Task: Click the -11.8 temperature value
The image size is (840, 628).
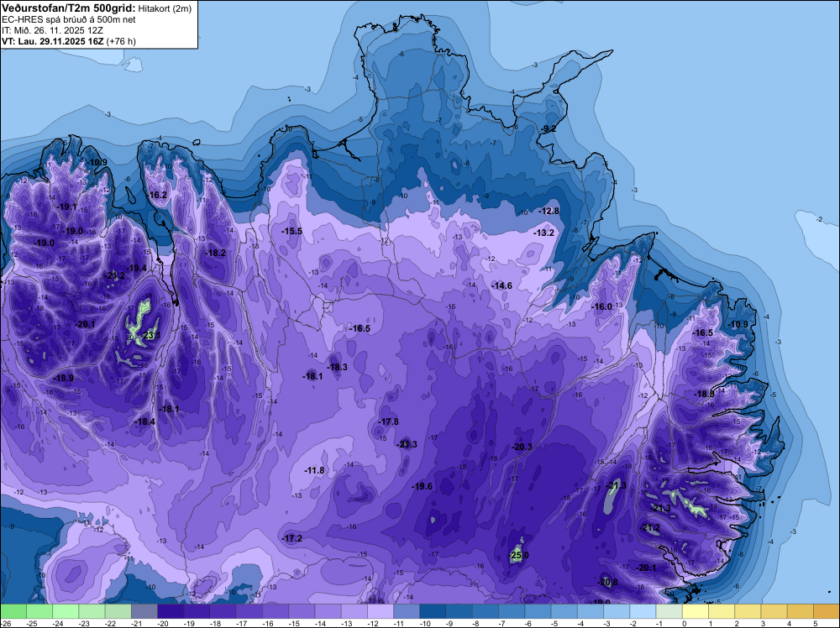Action: [x=314, y=471]
